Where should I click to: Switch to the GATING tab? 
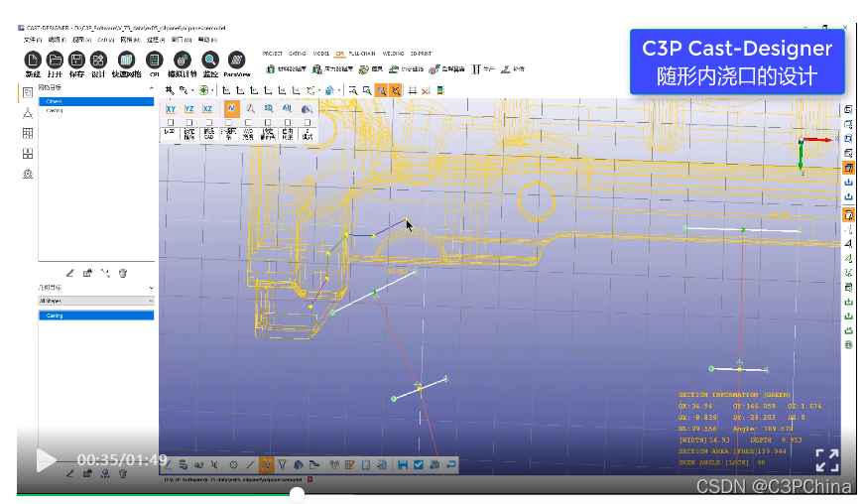(298, 54)
